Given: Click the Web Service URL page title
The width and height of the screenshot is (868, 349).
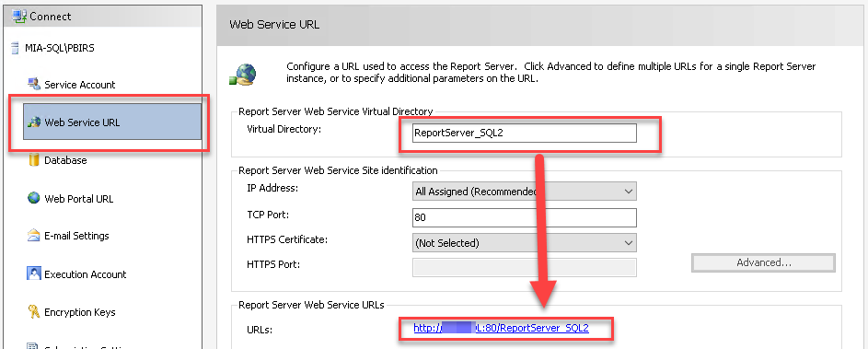Looking at the screenshot, I should pos(274,24).
